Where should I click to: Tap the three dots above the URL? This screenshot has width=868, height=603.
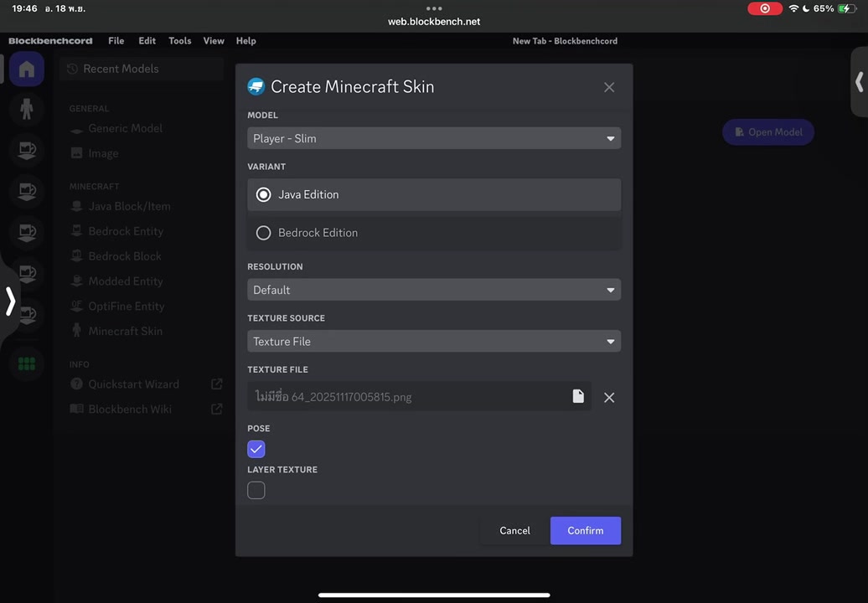point(434,8)
